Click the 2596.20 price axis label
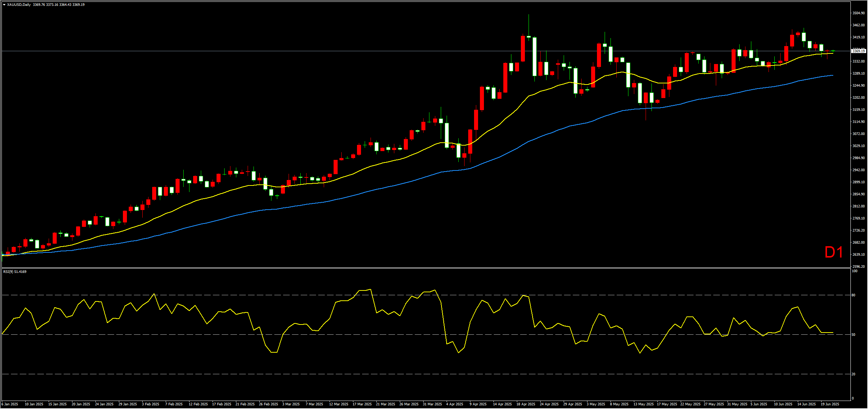 coord(858,267)
